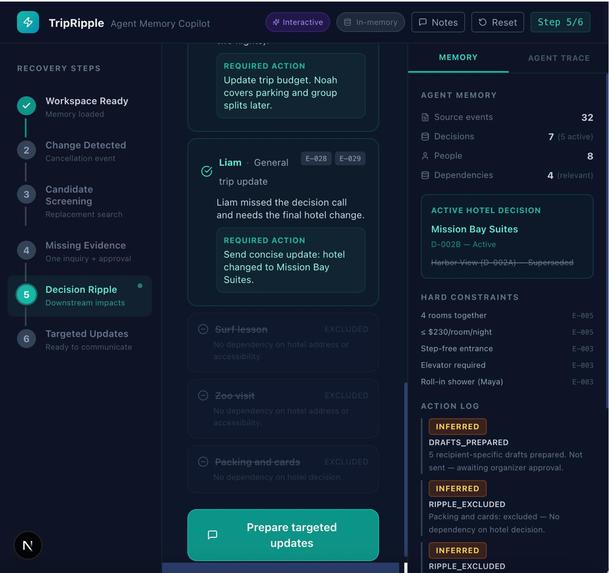Click the excluded Packing and cards icon

point(203,462)
